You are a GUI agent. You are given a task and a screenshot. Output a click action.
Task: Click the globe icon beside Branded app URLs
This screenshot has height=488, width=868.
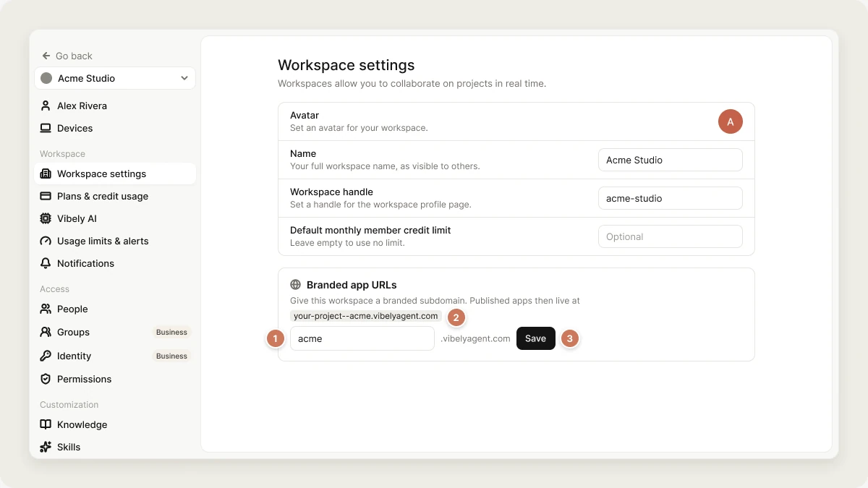pos(295,285)
